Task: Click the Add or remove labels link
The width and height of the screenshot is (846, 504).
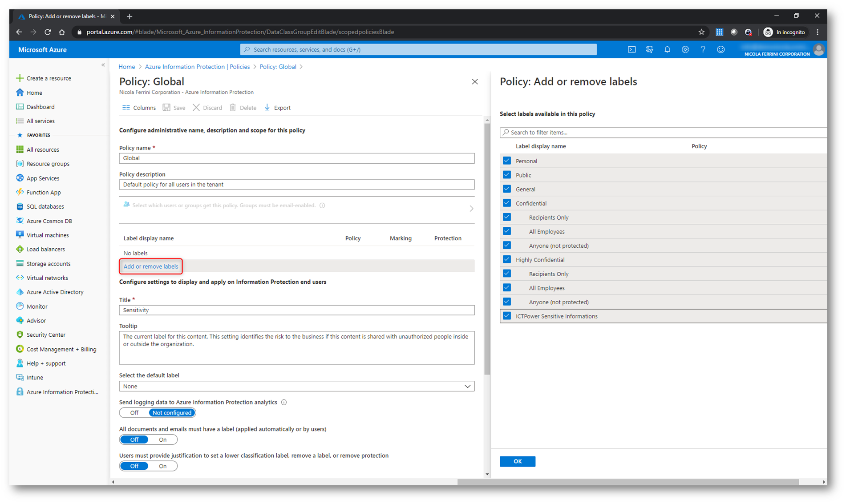Action: click(151, 266)
